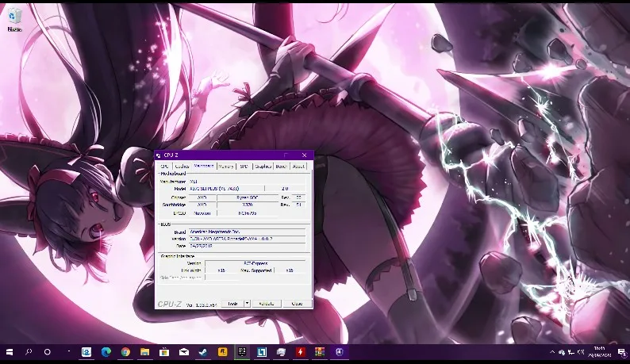Open Microsoft Edge from the taskbar
The height and width of the screenshot is (364, 630).
(106, 351)
